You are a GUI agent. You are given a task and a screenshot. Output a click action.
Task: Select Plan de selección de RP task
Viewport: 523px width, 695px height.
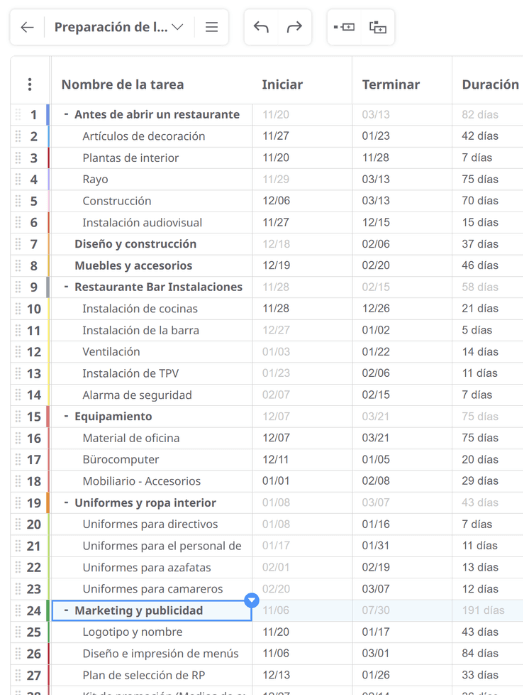144,675
